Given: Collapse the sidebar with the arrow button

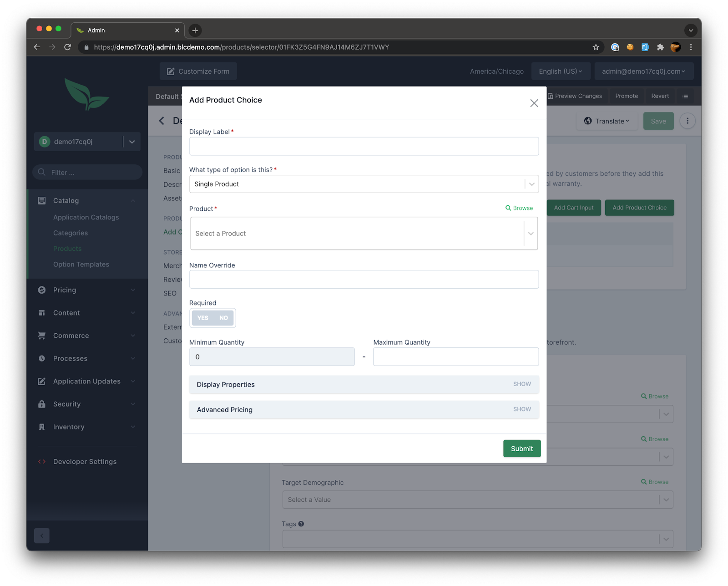Looking at the screenshot, I should [x=42, y=535].
